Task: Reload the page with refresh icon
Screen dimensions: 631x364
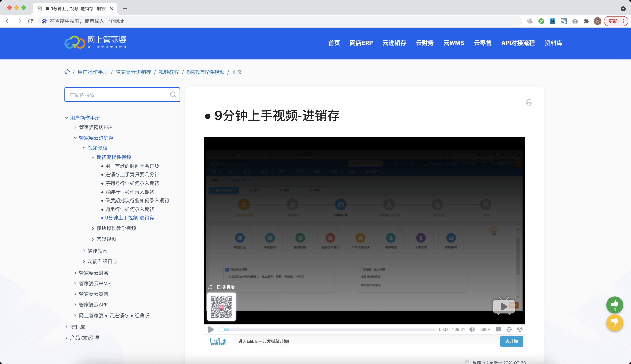Action: click(x=30, y=21)
